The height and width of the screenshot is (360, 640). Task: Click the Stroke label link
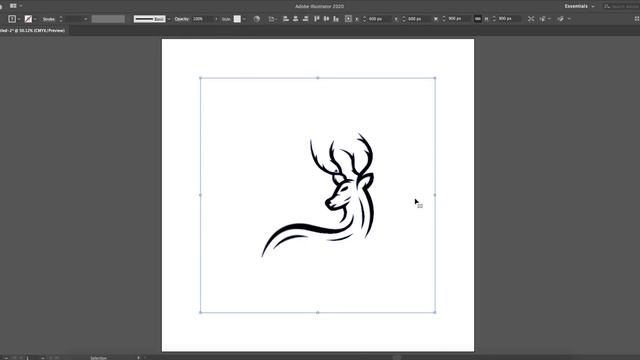(49, 19)
